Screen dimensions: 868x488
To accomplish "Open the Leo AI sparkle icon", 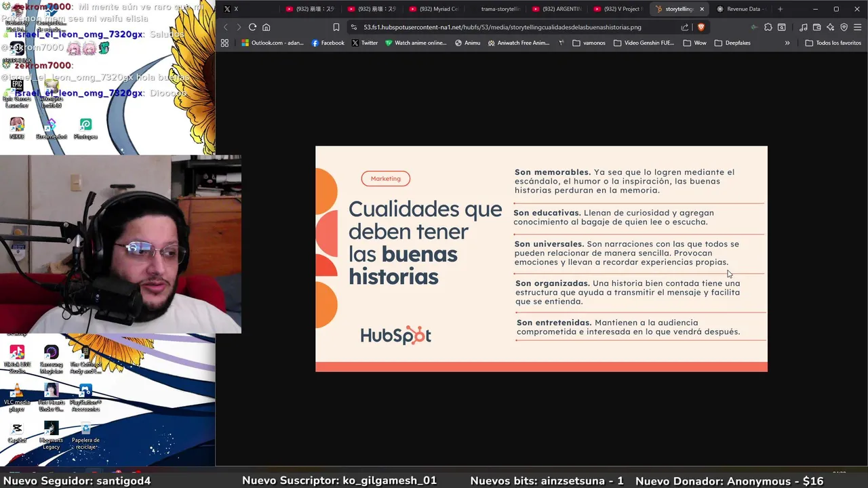I will (831, 27).
